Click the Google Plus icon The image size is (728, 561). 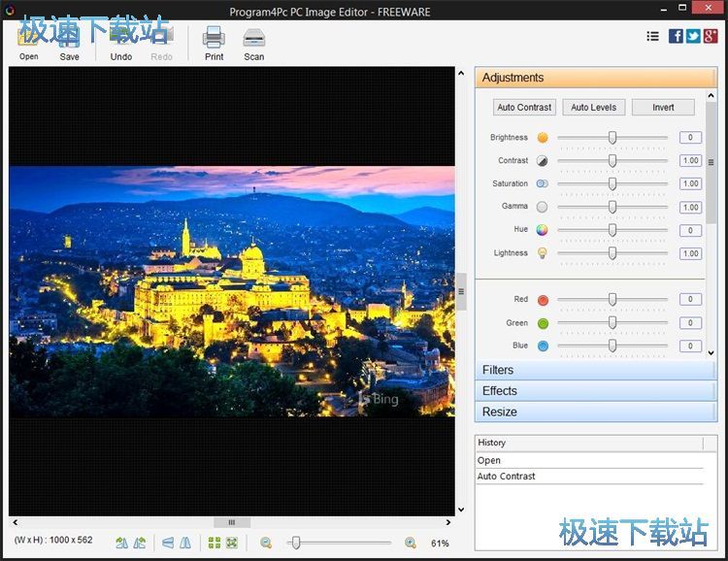coord(711,36)
